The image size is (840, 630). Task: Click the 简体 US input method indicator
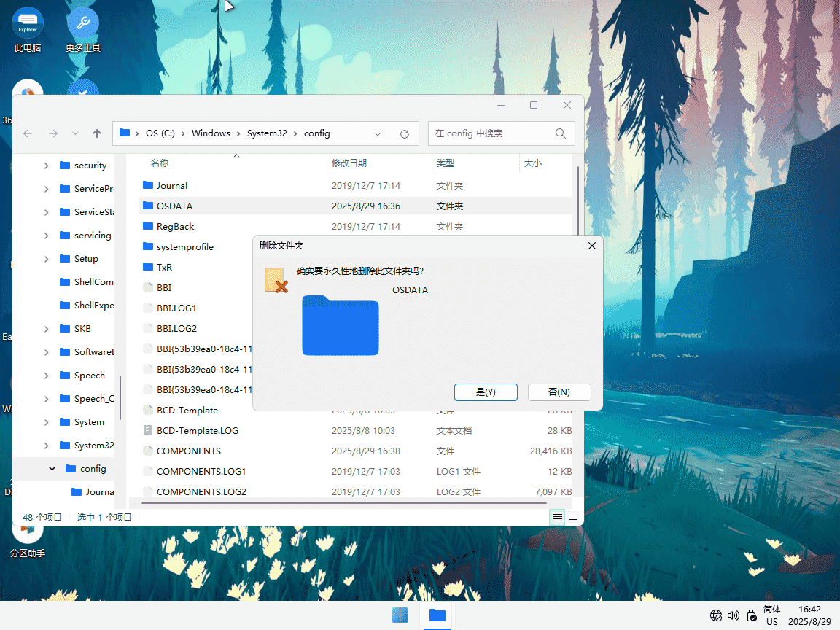(772, 615)
